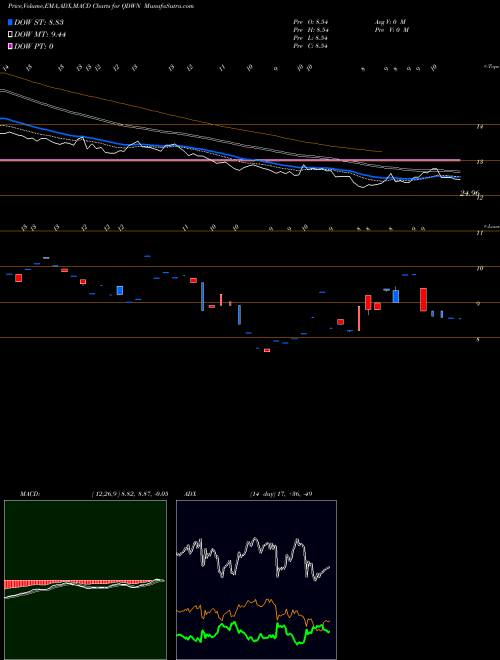Click the Lows label on the right
This screenshot has width=500, height=660.
(491, 226)
